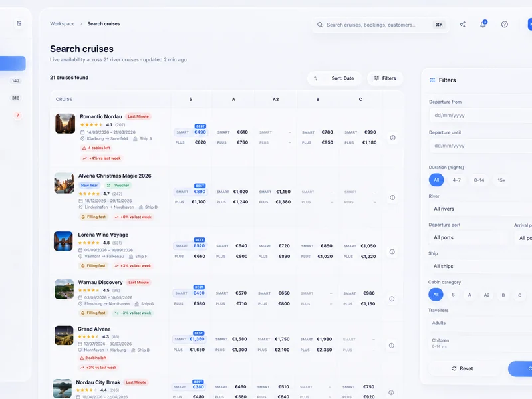
Task: Click the sidebar collapse icon at top left
Action: pos(19,23)
